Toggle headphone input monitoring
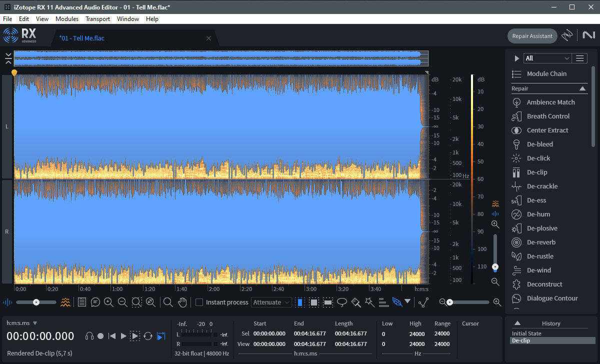This screenshot has width=600, height=364. (89, 336)
